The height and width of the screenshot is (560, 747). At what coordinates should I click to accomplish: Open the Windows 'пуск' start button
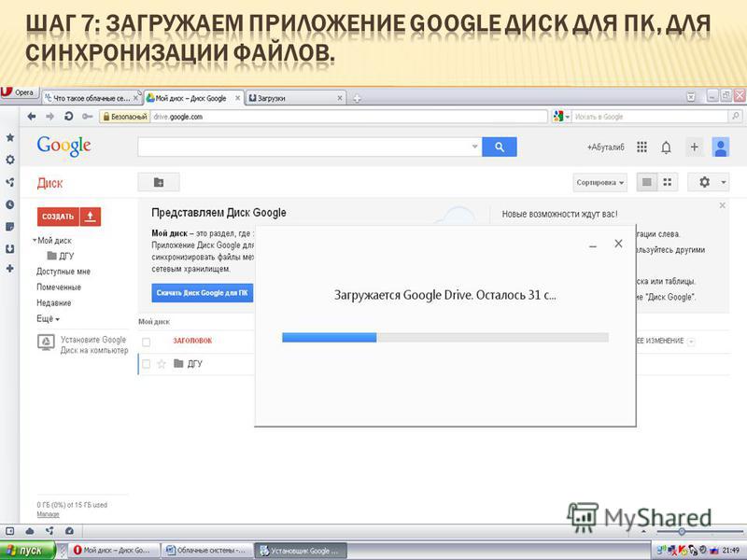coord(27,551)
